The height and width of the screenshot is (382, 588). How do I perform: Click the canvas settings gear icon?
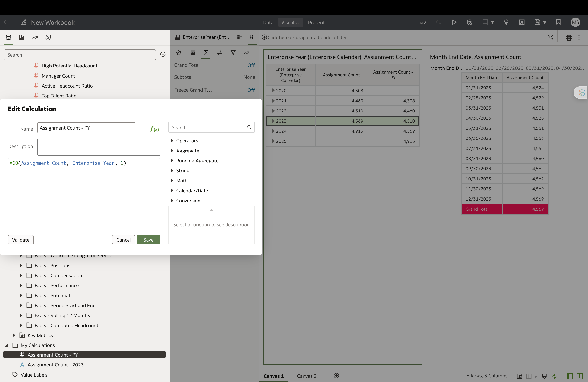point(569,38)
